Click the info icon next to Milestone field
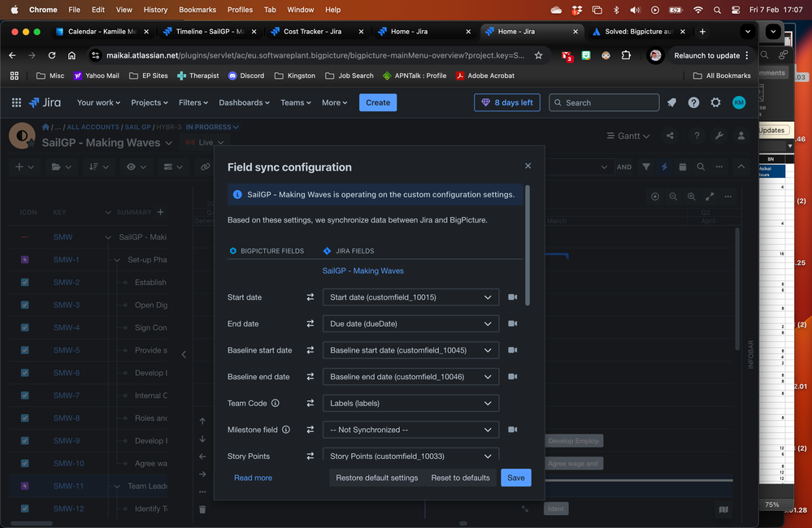The width and height of the screenshot is (812, 528). pos(286,430)
